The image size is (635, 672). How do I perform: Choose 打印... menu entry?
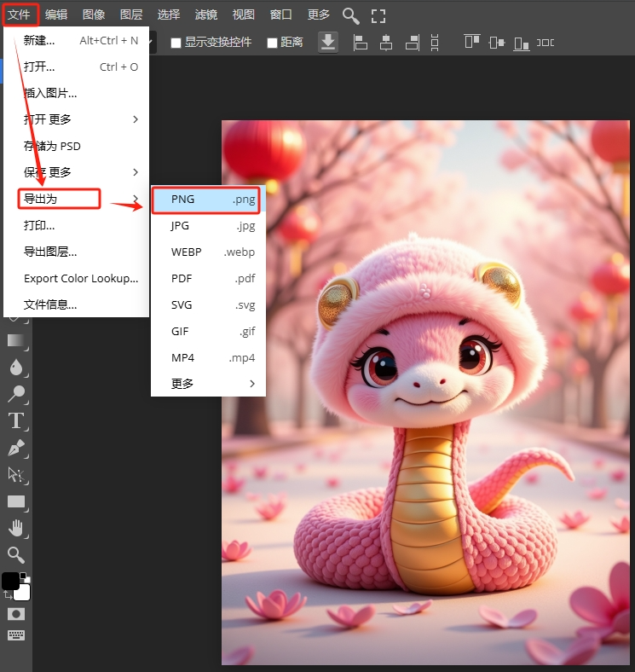pyautogui.click(x=76, y=225)
